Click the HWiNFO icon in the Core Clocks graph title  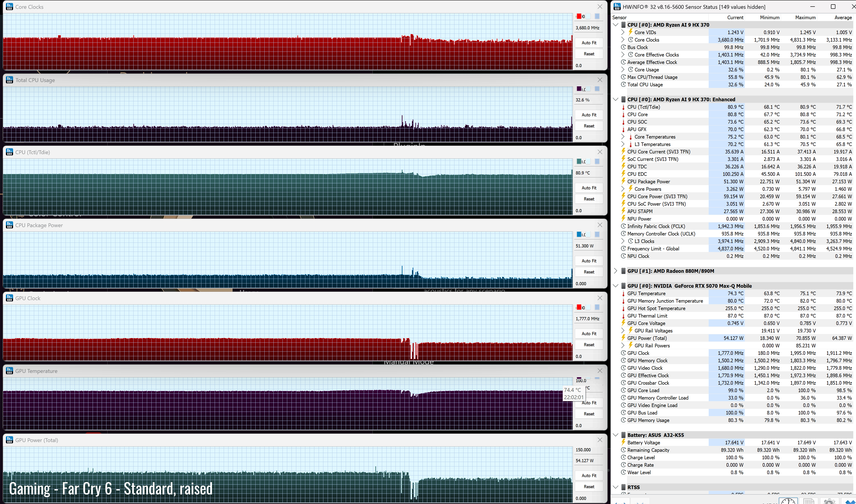click(x=9, y=7)
